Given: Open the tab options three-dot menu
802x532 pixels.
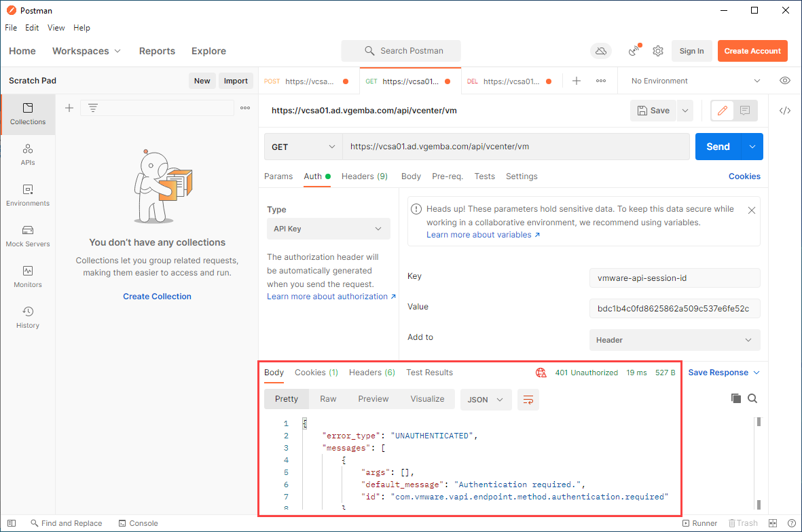Looking at the screenshot, I should tap(601, 81).
